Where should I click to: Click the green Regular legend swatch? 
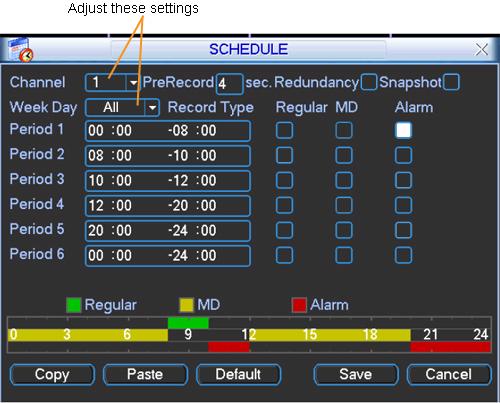point(74,305)
